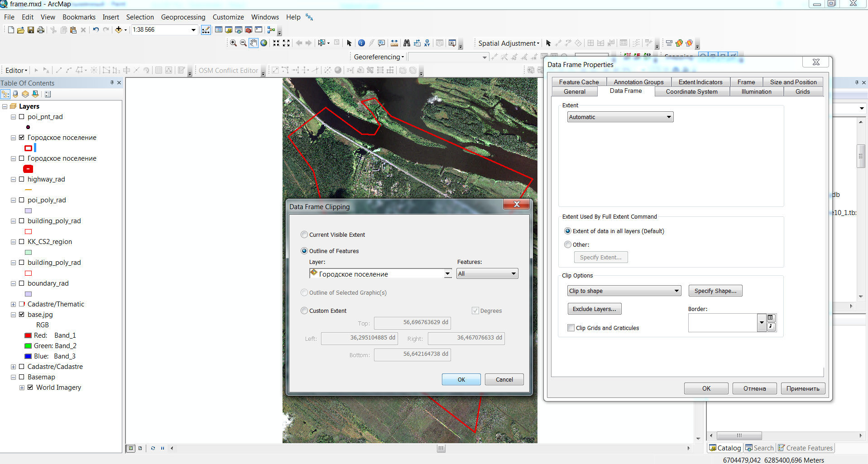Viewport: 868px width, 464px height.
Task: Click the Exclude Layers button
Action: [594, 309]
